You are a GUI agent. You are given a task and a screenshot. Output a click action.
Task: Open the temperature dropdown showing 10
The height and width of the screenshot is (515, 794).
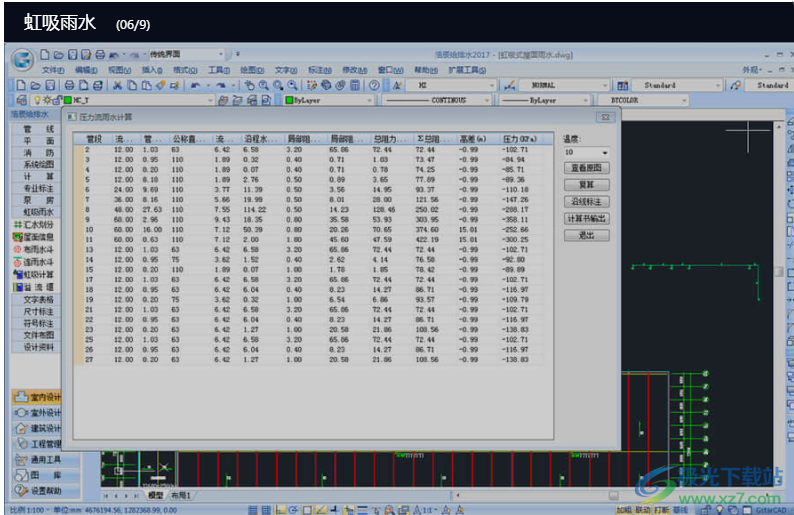586,152
